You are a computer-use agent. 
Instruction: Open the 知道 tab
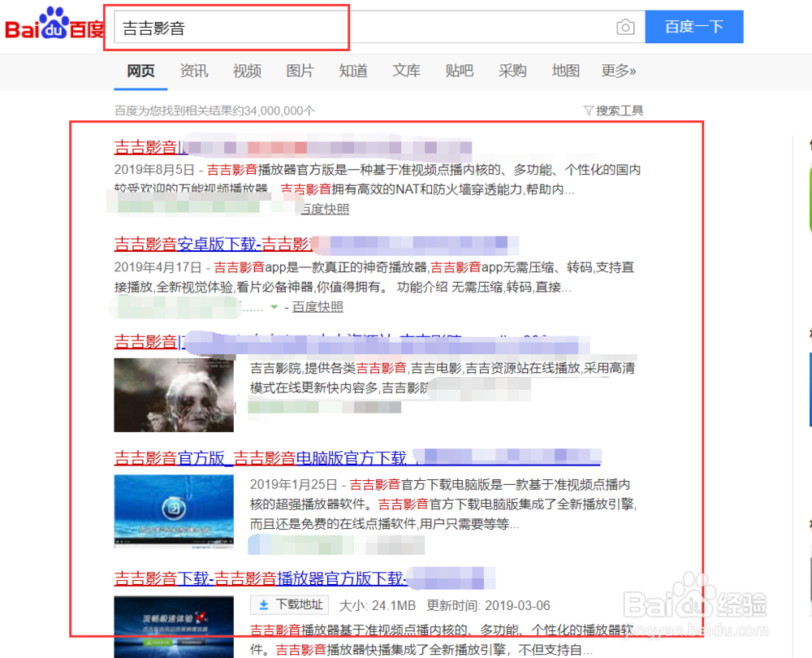pyautogui.click(x=353, y=71)
